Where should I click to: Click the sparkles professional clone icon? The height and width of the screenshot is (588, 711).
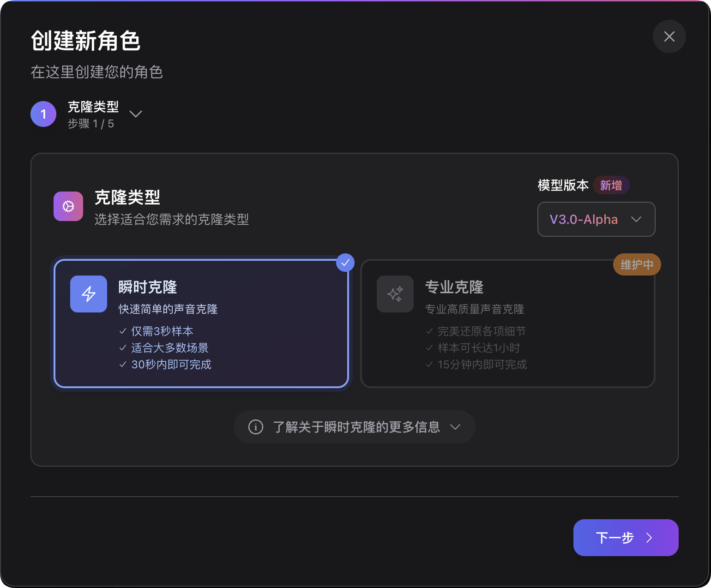point(395,294)
